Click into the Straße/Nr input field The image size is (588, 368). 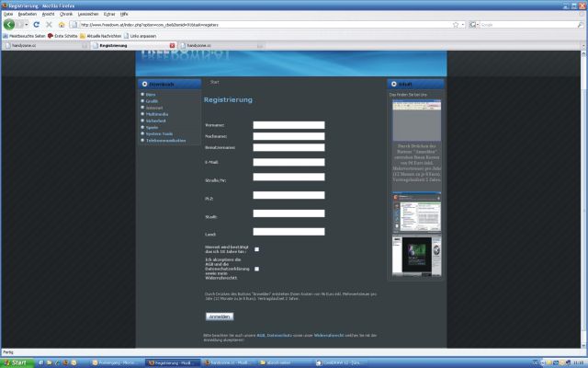pos(288,177)
